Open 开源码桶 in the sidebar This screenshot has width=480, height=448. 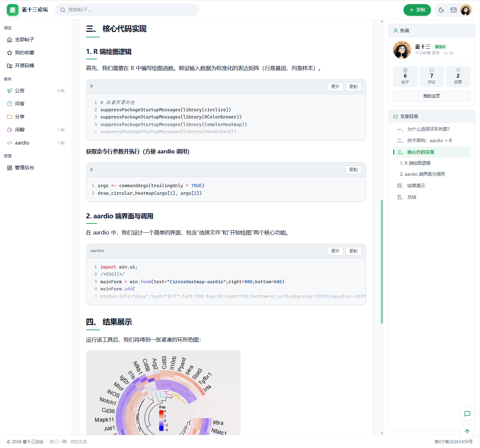[36, 66]
